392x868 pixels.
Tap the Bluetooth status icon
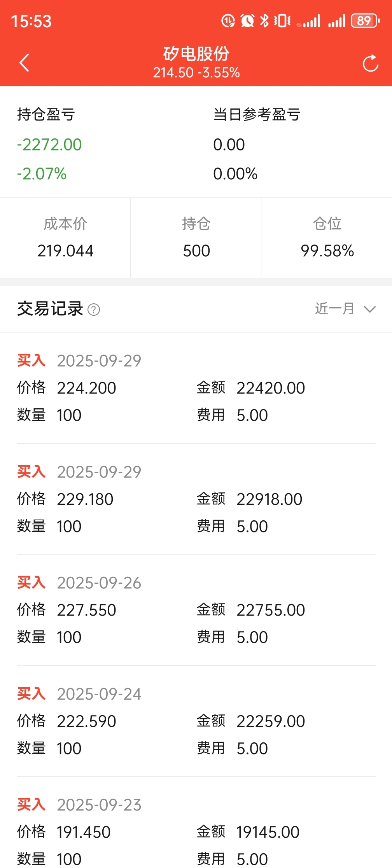264,21
